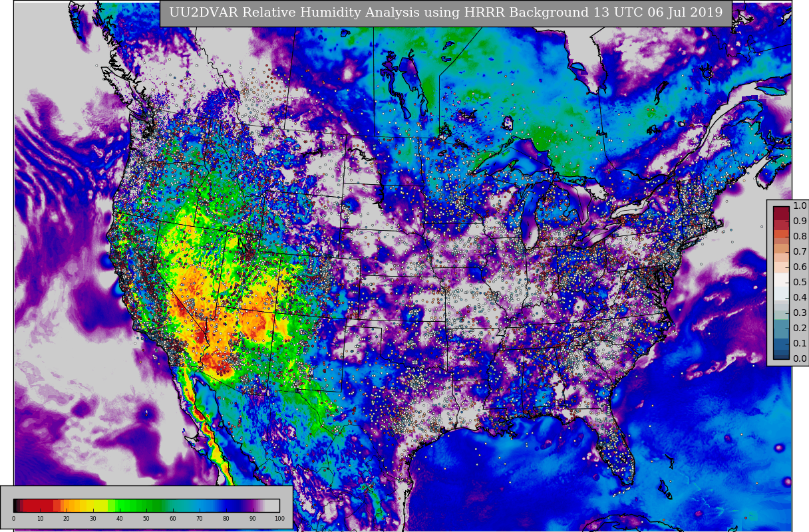Select yellow segment of bottom humidity colorbar
Image resolution: width=809 pixels, height=532 pixels.
[x=96, y=505]
